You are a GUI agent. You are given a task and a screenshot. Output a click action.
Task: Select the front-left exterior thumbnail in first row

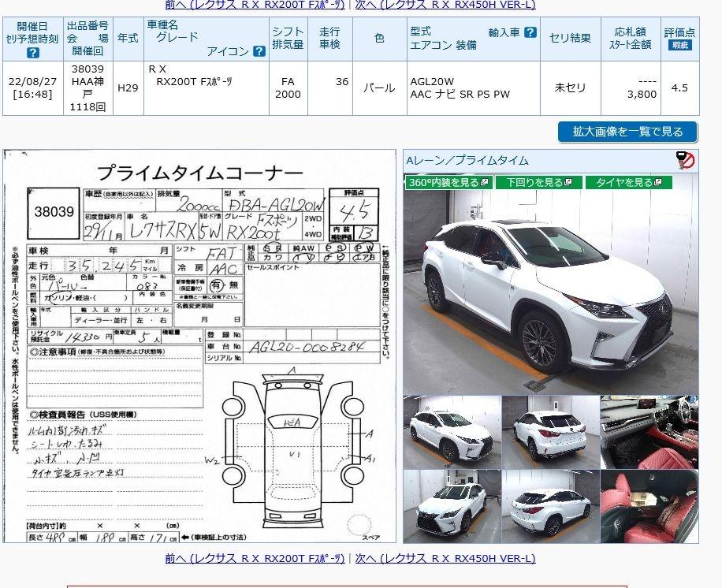[x=452, y=433]
